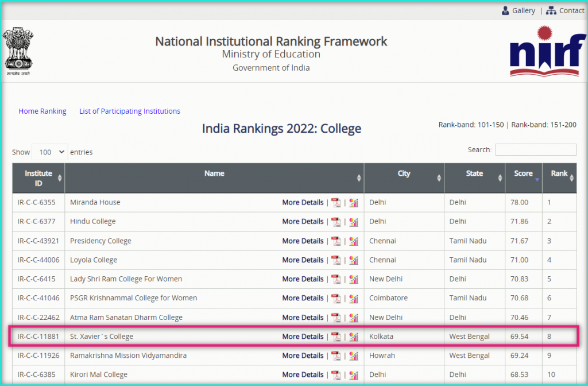
Task: Open the PDF icon for PSGR Krishnammal College
Action: point(336,298)
